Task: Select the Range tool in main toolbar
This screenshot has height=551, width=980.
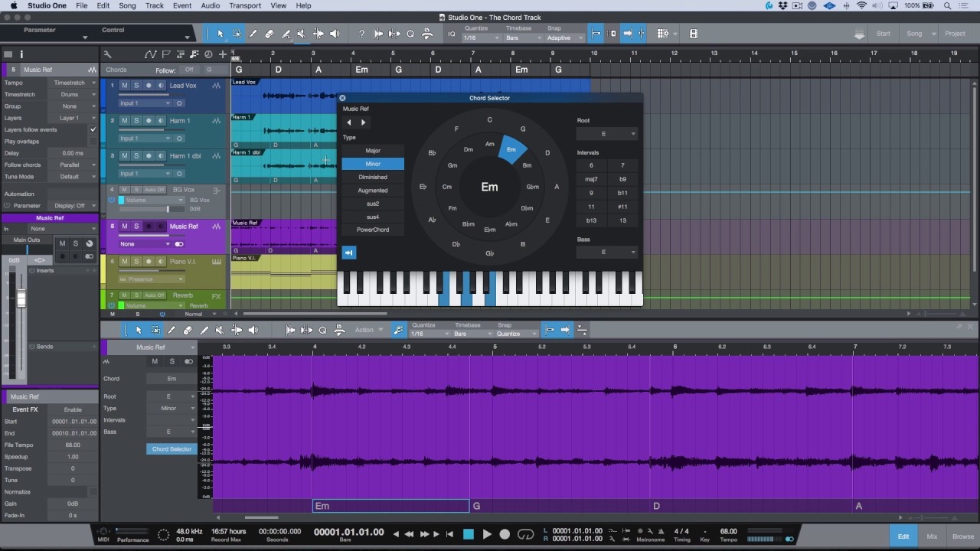Action: point(237,34)
